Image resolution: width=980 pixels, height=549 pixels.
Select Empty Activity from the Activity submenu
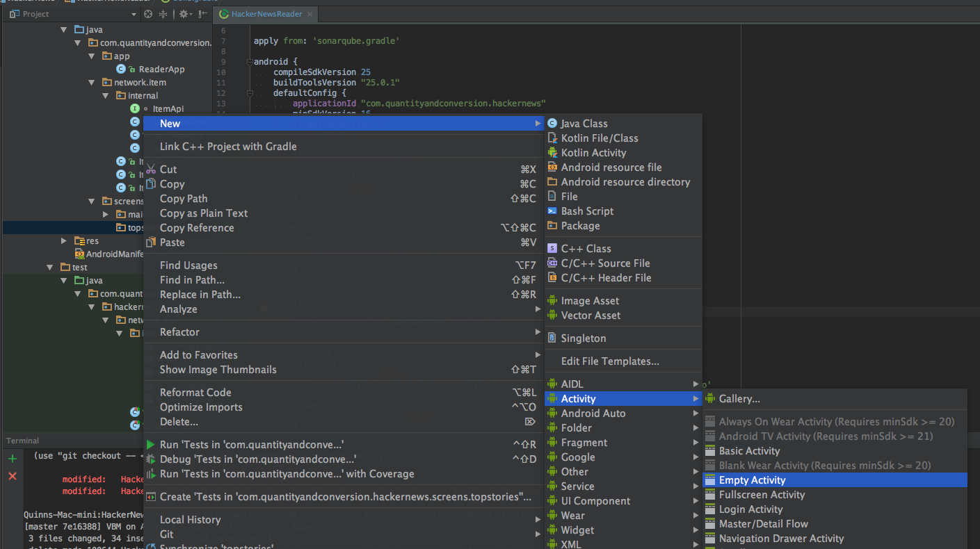click(x=835, y=480)
